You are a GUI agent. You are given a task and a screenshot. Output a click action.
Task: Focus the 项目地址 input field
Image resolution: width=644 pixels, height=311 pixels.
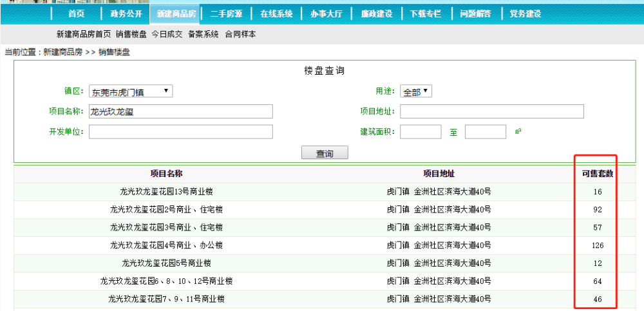492,111
